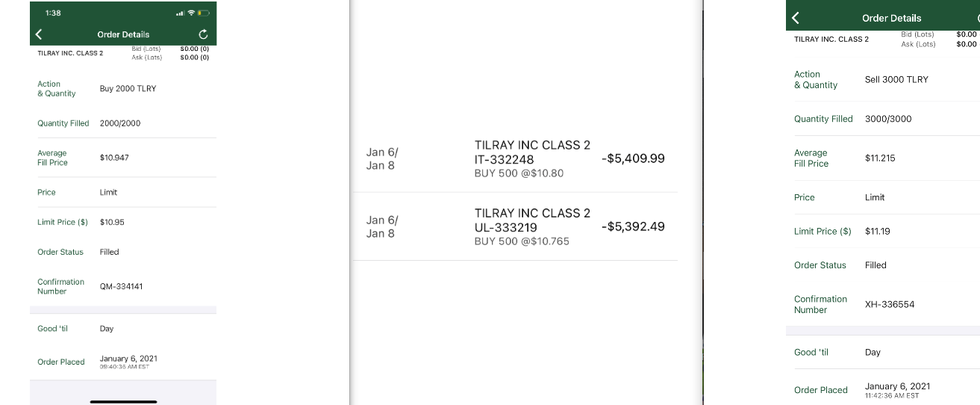The width and height of the screenshot is (980, 405).
Task: Tap the home indicator bar at the phone bottom
Action: (x=123, y=401)
